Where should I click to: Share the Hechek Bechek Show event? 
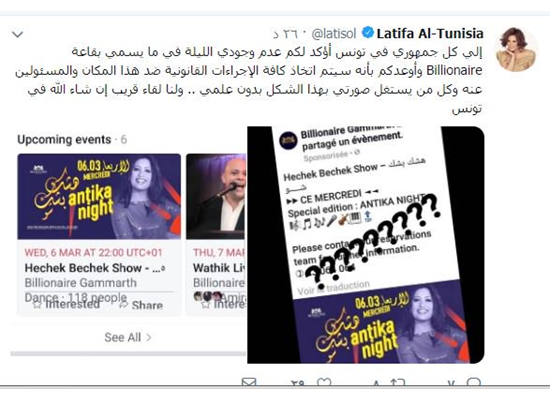pyautogui.click(x=141, y=305)
